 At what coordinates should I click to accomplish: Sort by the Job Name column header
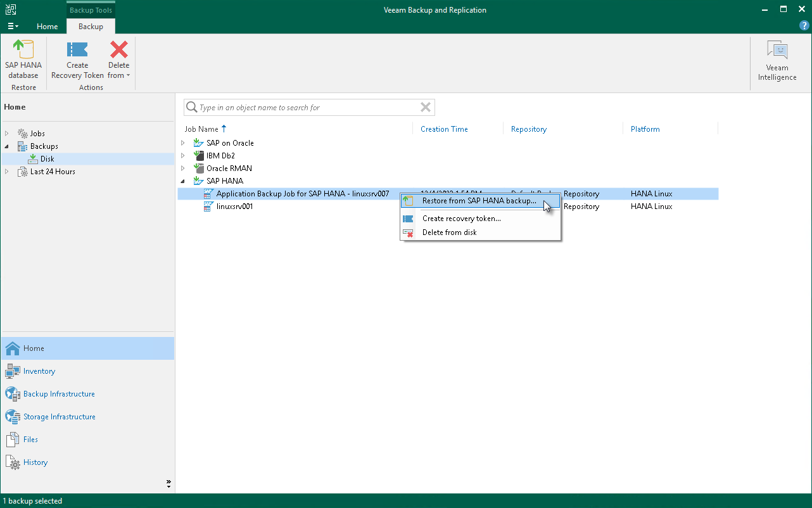pyautogui.click(x=201, y=129)
